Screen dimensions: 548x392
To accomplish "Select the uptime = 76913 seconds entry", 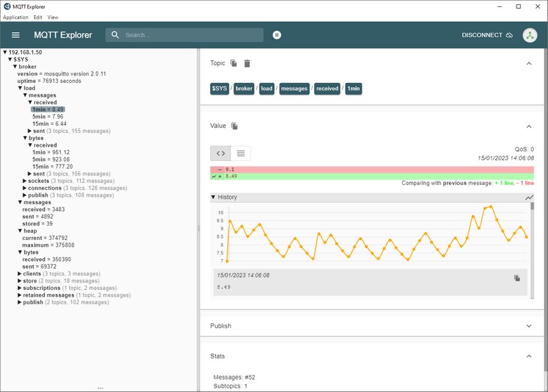I will [x=49, y=81].
